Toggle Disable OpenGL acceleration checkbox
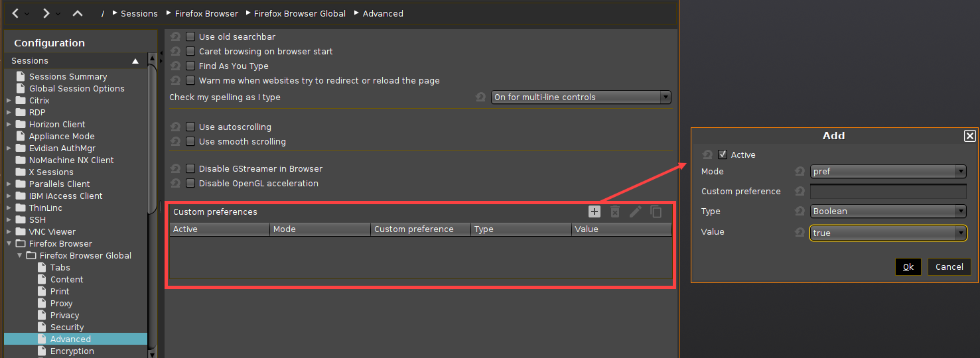 pyautogui.click(x=191, y=184)
